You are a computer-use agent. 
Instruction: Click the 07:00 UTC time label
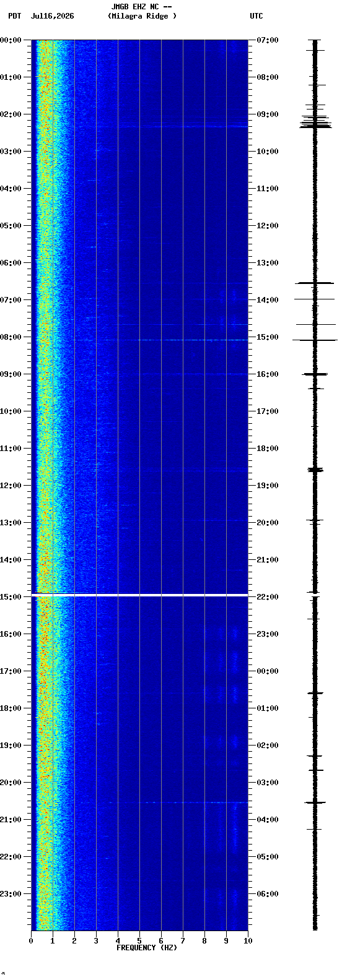click(268, 40)
